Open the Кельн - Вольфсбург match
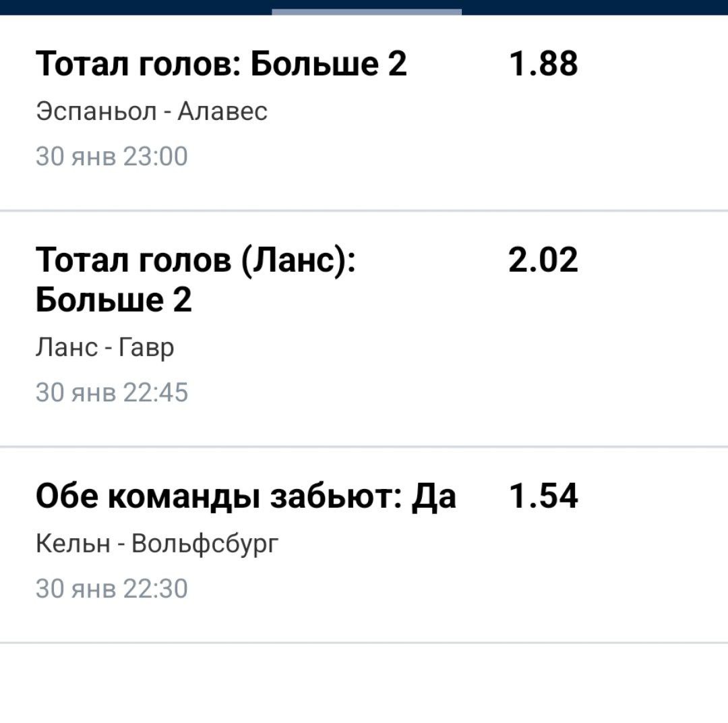Image resolution: width=728 pixels, height=723 pixels. 156,543
